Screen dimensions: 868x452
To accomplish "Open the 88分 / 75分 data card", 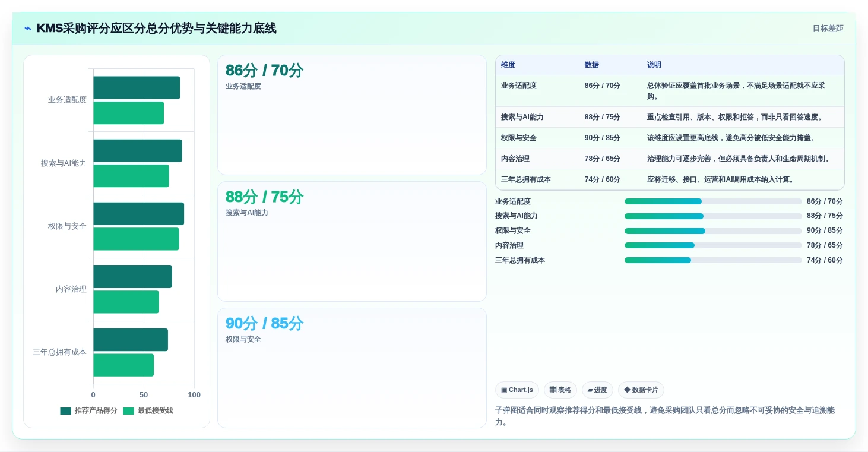I will pos(352,242).
